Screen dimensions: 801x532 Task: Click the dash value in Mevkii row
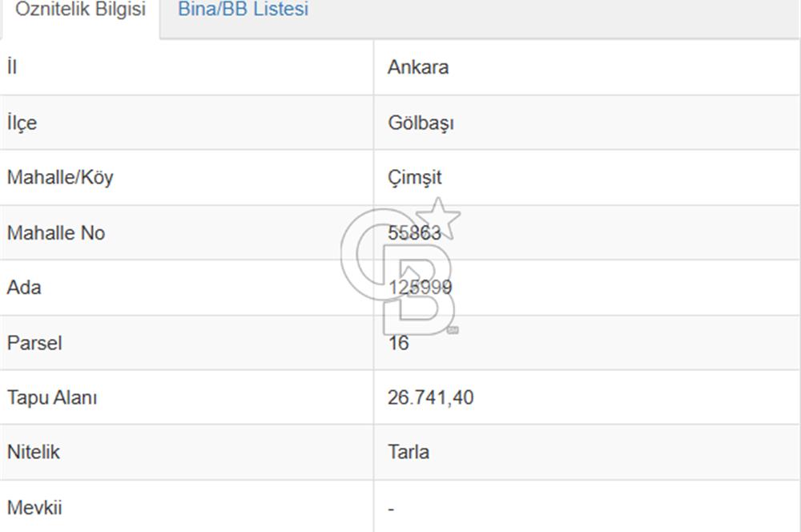391,509
